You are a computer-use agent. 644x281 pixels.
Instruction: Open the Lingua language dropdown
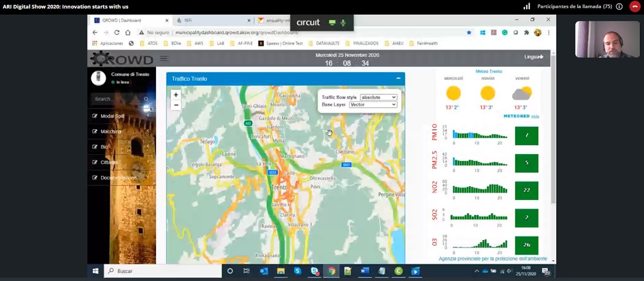click(534, 57)
